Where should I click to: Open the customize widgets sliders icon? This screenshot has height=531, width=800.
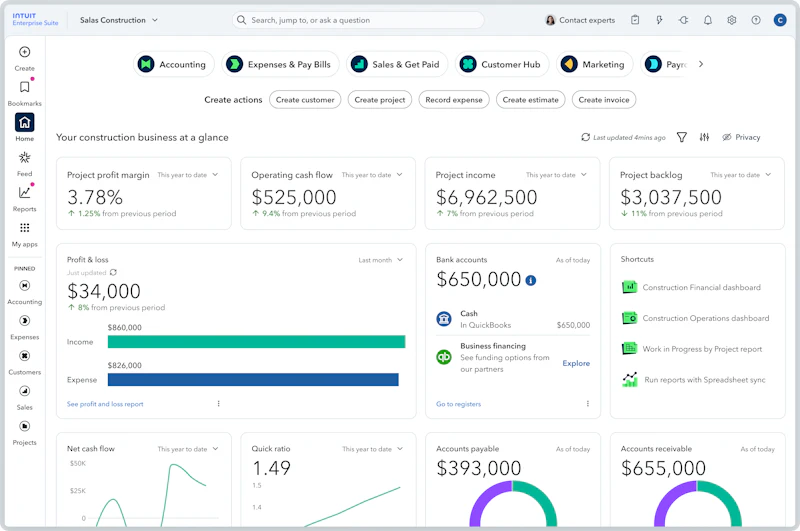click(705, 137)
